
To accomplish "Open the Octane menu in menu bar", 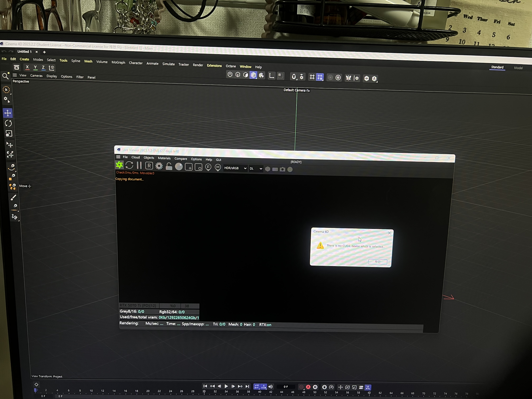I will (x=231, y=66).
